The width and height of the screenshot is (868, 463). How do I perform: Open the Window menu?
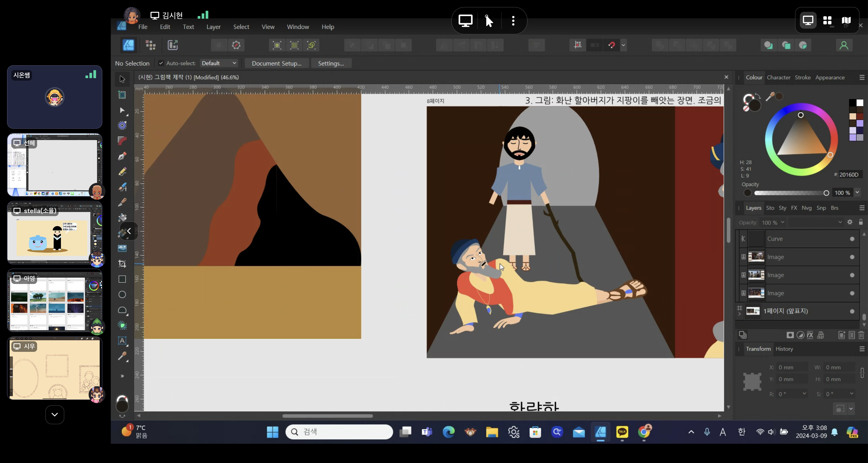(x=298, y=27)
